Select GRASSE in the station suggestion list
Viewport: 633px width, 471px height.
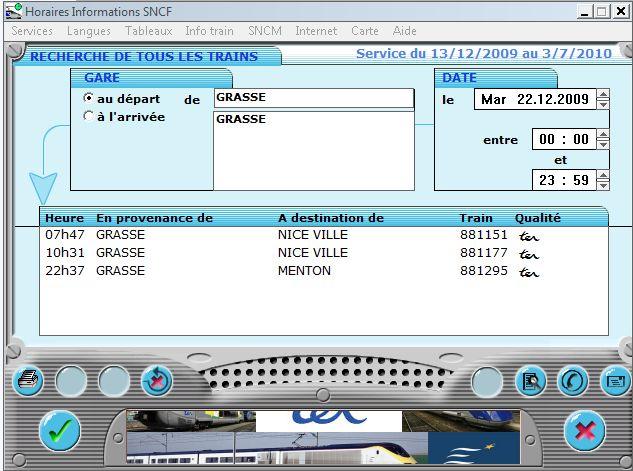point(241,119)
